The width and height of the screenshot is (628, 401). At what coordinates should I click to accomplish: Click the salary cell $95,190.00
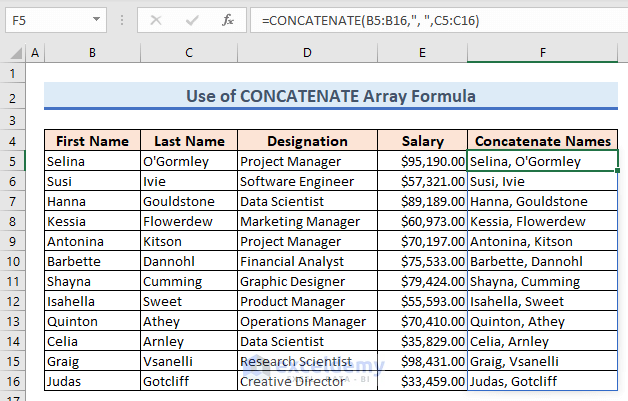coord(423,161)
